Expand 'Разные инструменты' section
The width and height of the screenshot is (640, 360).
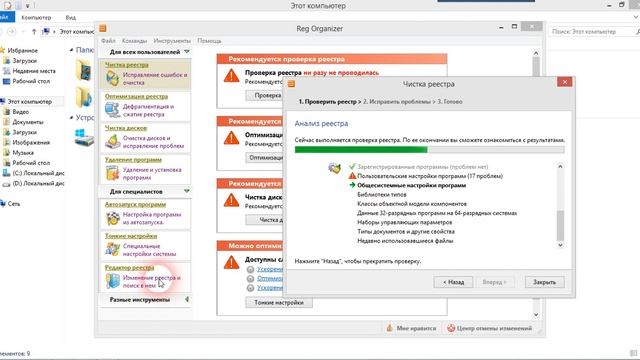(187, 300)
